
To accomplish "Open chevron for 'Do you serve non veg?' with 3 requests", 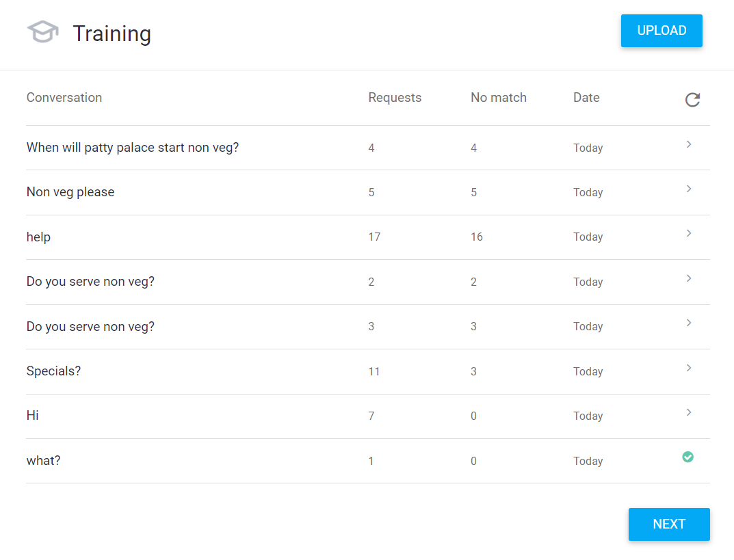I will tap(689, 323).
